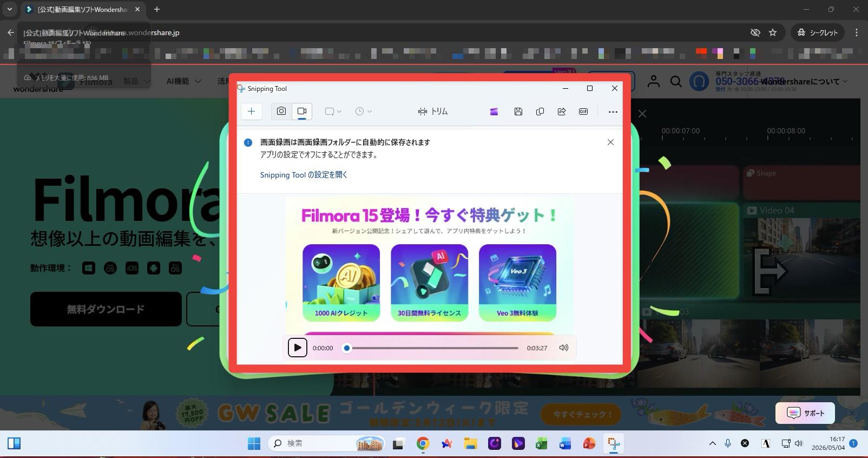868x458 pixels.
Task: Click the Veo 3無料体験 card in recording
Action: 517,282
